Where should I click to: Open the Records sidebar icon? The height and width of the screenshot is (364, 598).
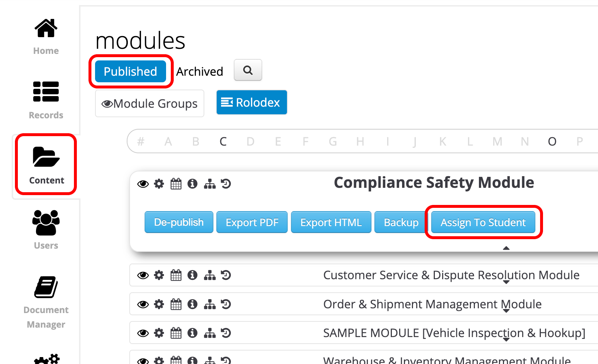pos(46,91)
